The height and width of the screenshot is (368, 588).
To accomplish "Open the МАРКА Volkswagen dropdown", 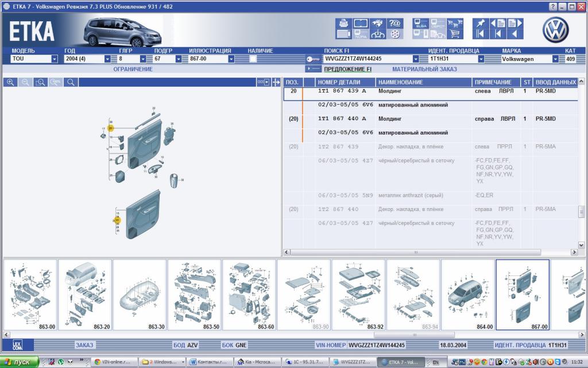I will (555, 59).
